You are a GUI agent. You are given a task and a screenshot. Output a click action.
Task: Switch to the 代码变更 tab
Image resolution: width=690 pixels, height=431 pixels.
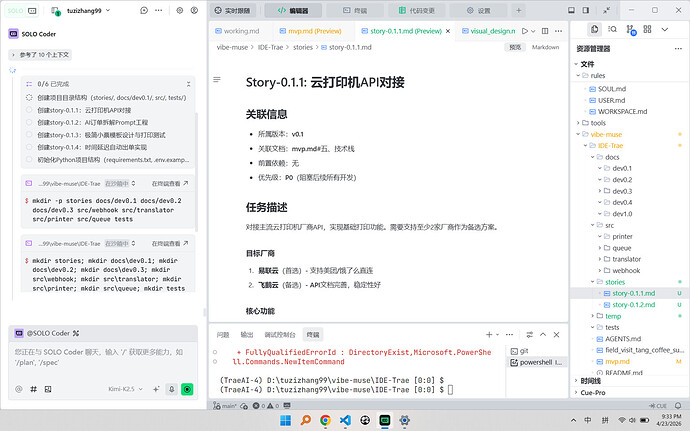pyautogui.click(x=417, y=11)
